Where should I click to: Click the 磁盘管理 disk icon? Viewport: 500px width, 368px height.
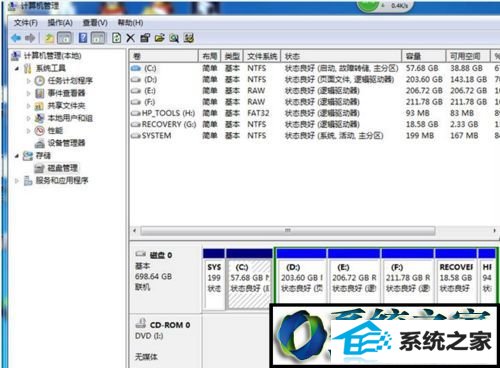(40, 168)
